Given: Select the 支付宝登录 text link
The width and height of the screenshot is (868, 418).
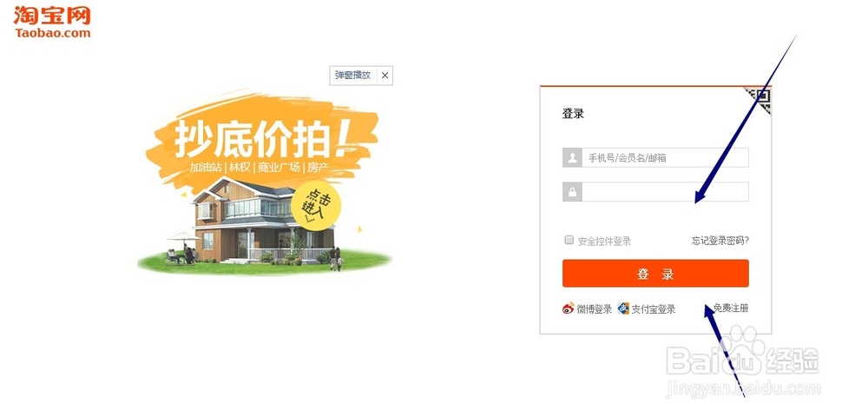Looking at the screenshot, I should point(654,309).
